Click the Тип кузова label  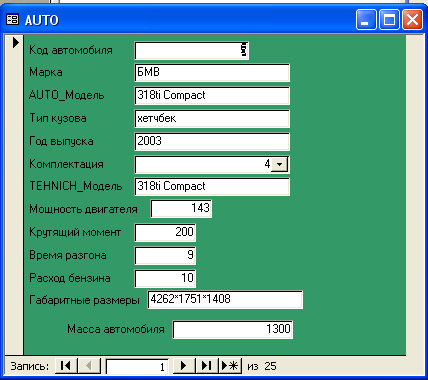click(x=58, y=118)
